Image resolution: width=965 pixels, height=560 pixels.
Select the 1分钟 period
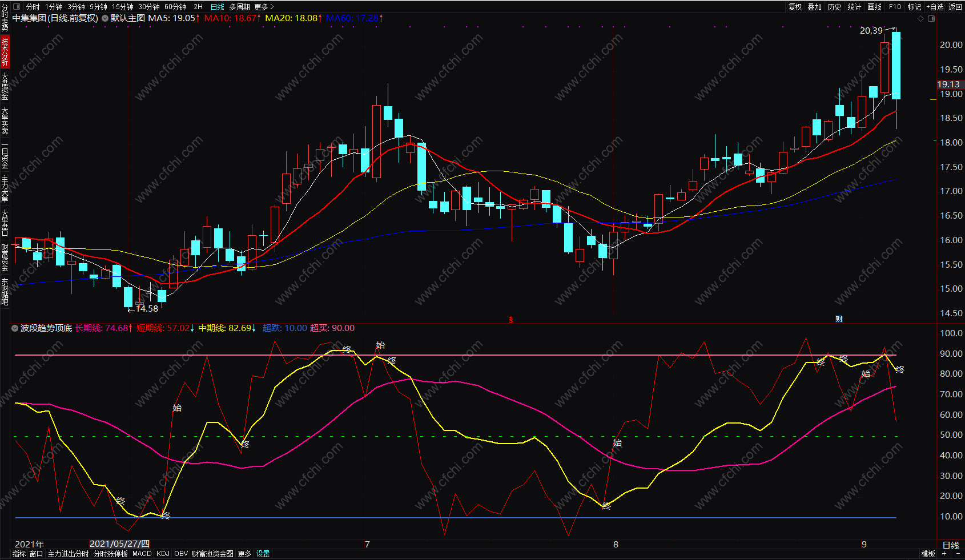pos(54,7)
